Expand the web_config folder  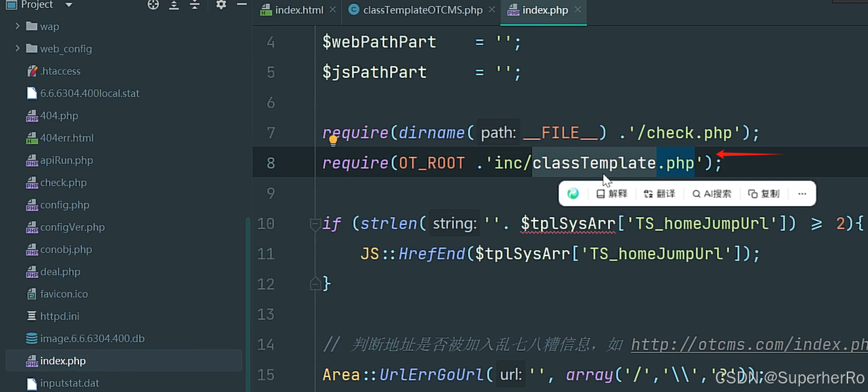coord(17,49)
